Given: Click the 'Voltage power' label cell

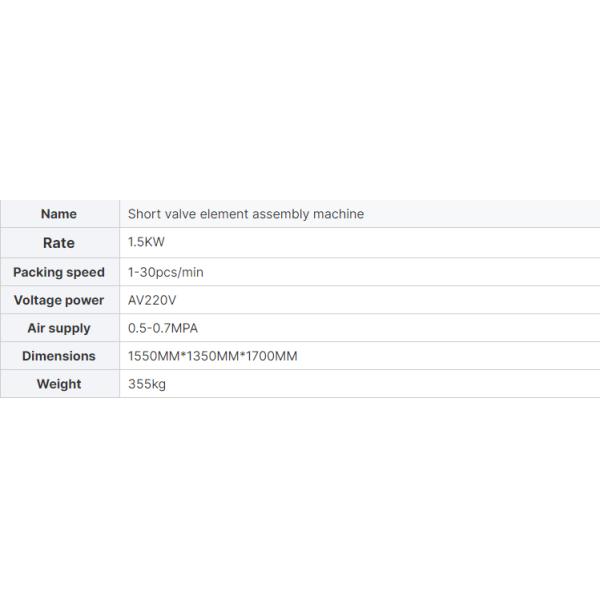Looking at the screenshot, I should pyautogui.click(x=59, y=300).
